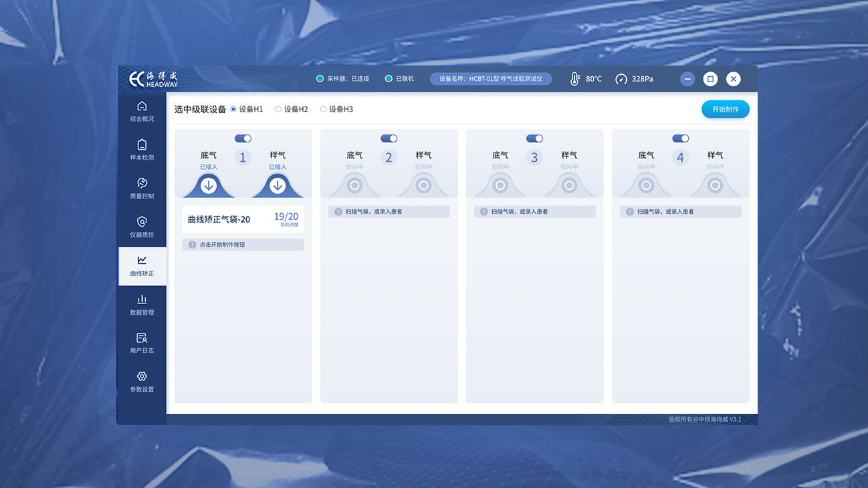
Task: Toggle the switch for channel 3
Action: (534, 138)
